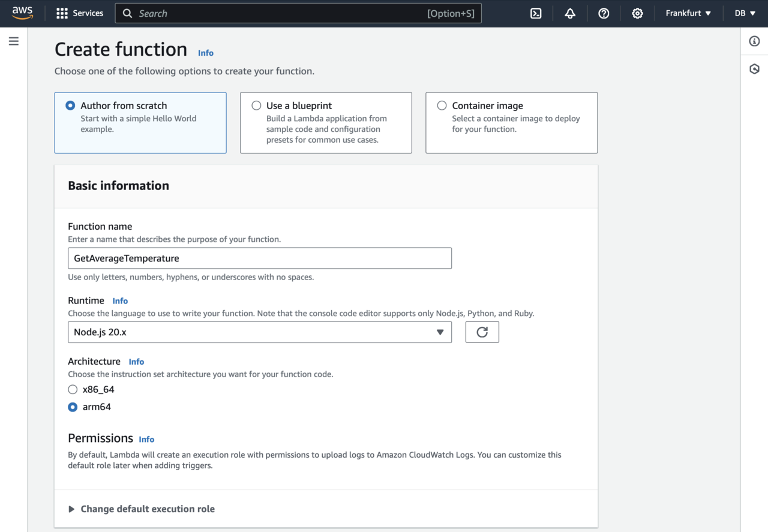Image resolution: width=768 pixels, height=532 pixels.
Task: Open settings gear in navigation bar
Action: pyautogui.click(x=637, y=13)
